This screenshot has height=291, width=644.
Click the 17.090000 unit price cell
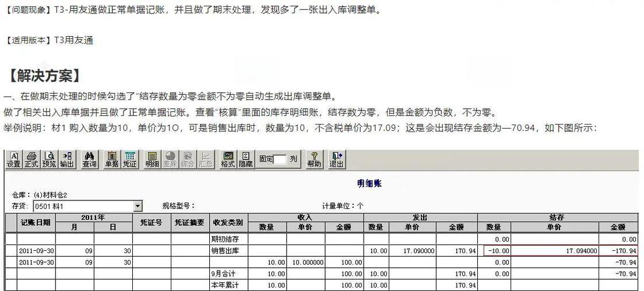click(413, 250)
